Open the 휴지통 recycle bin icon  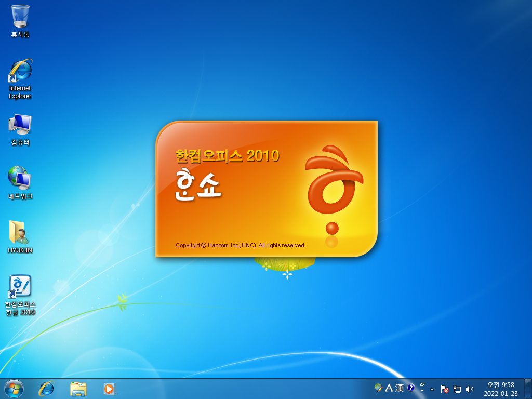tap(20, 21)
